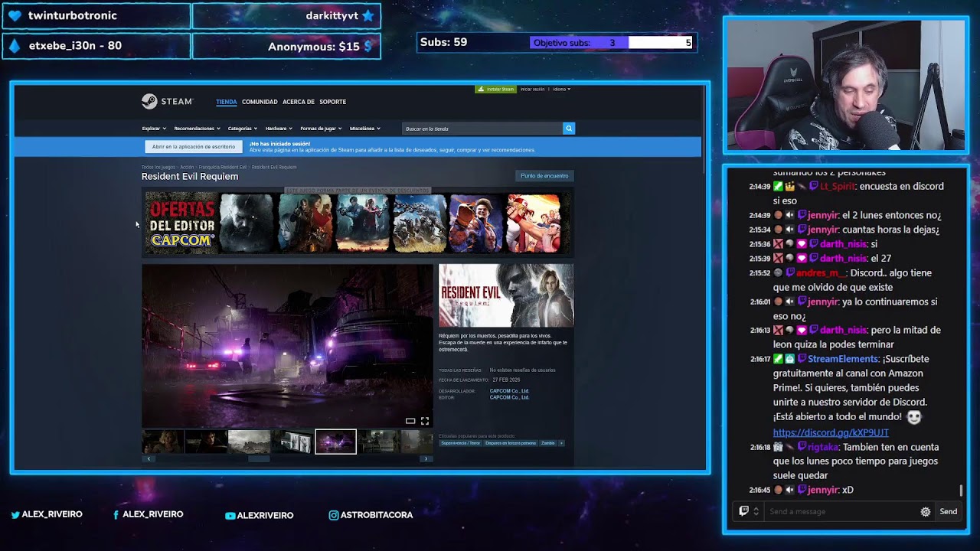980x551 pixels.
Task: Select the blonde woman screenshot thumbnail
Action: pyautogui.click(x=162, y=442)
